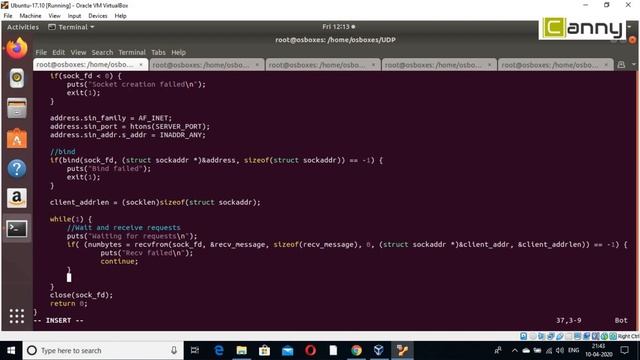Open the terminal File menu
The height and width of the screenshot is (360, 640).
pos(41,52)
